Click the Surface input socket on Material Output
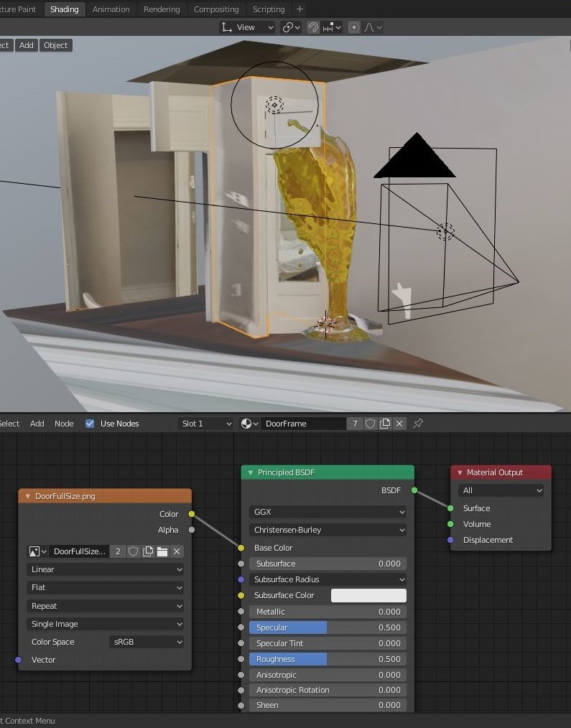The width and height of the screenshot is (571, 728). point(450,508)
